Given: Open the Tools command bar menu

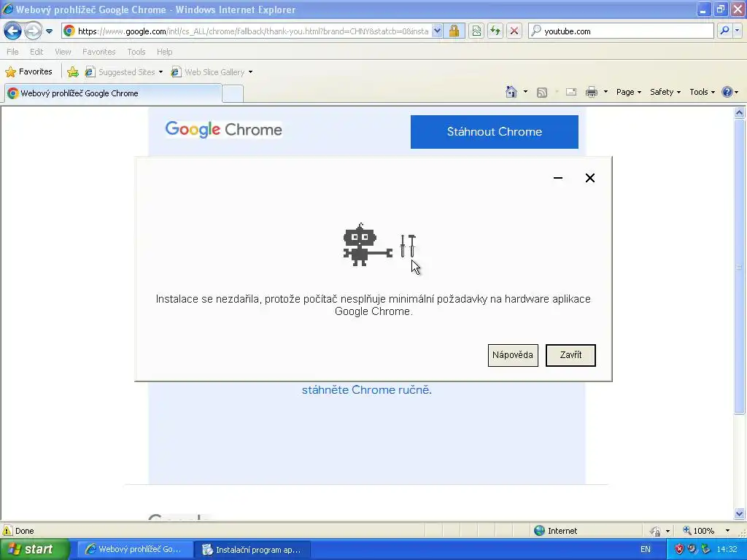Looking at the screenshot, I should point(702,92).
